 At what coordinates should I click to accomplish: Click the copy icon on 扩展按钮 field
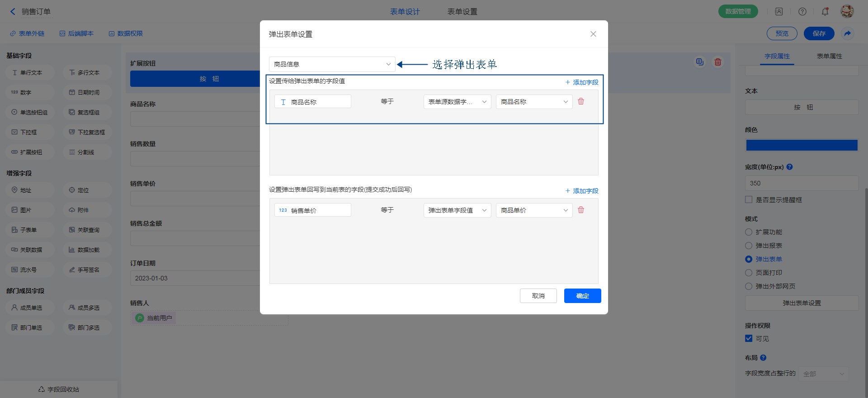point(699,62)
